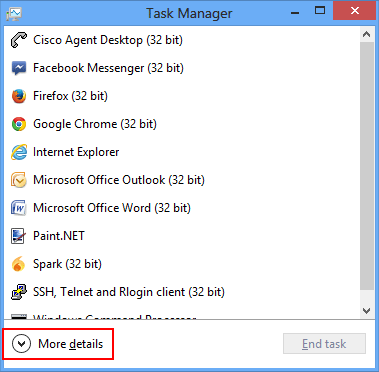Click the Microsoft Office Word icon

[19, 208]
